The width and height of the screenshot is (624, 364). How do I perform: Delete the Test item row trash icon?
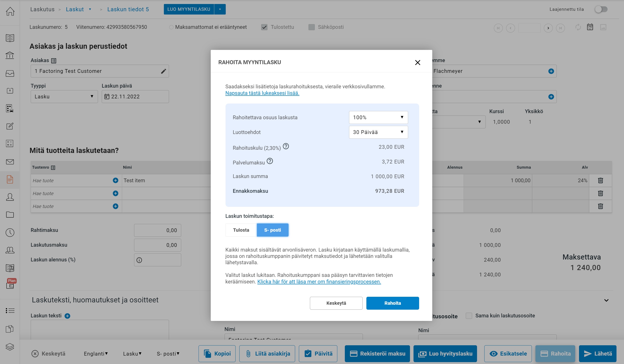point(600,180)
